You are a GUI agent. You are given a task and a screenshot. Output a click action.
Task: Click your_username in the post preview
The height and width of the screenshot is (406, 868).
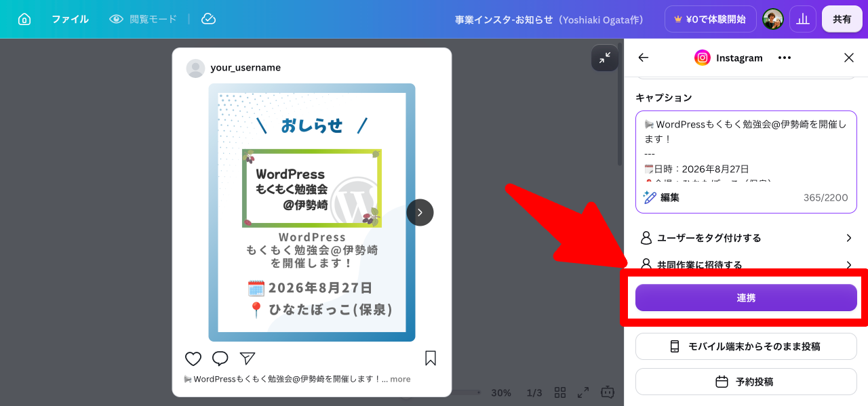click(245, 68)
